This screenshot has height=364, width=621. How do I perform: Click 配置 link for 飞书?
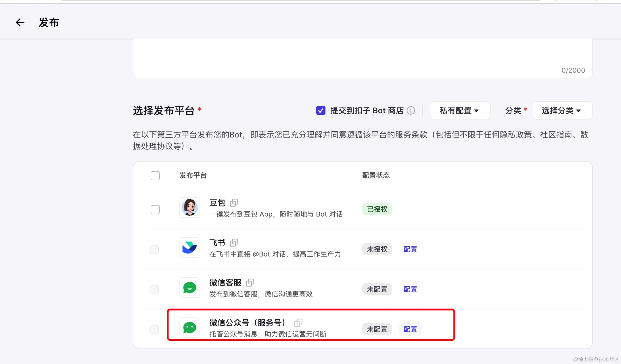(x=410, y=249)
